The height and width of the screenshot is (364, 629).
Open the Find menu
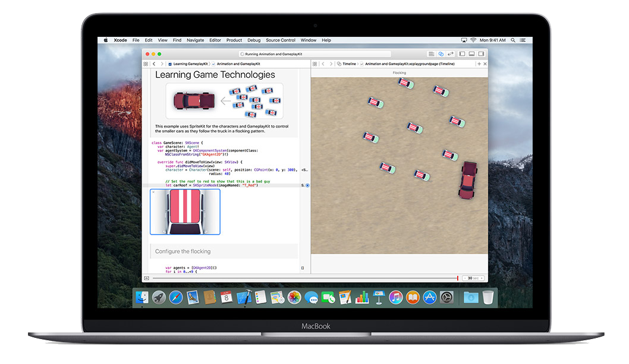[177, 40]
